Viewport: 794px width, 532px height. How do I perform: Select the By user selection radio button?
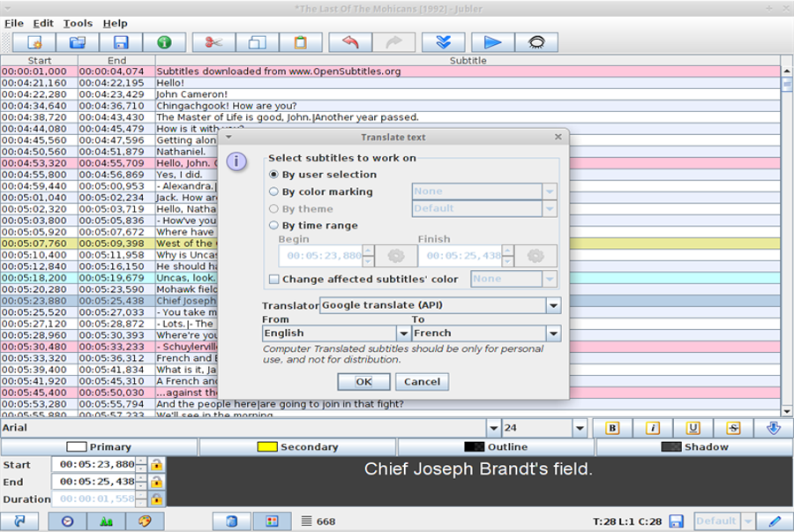point(274,175)
